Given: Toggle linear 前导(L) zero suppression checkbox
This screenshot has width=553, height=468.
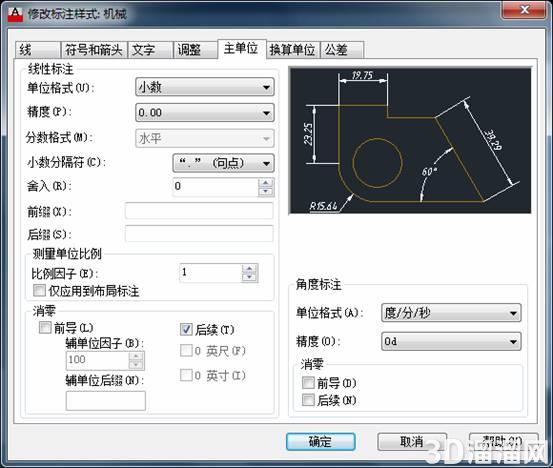Looking at the screenshot, I should (x=45, y=328).
